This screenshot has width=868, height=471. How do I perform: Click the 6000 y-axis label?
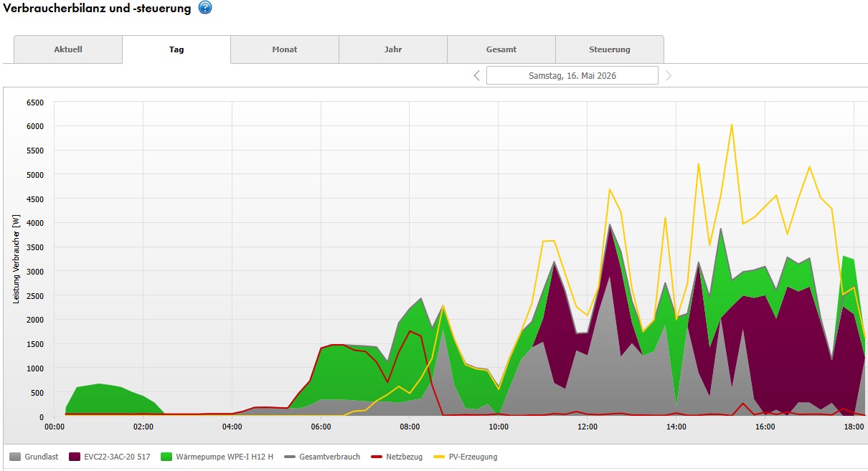[x=34, y=126]
